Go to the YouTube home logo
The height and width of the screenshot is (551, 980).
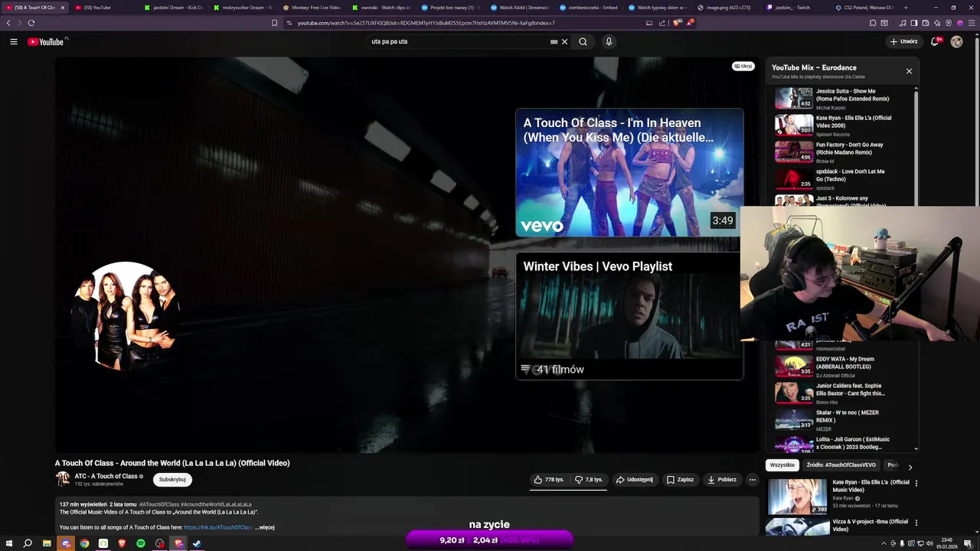click(x=46, y=41)
